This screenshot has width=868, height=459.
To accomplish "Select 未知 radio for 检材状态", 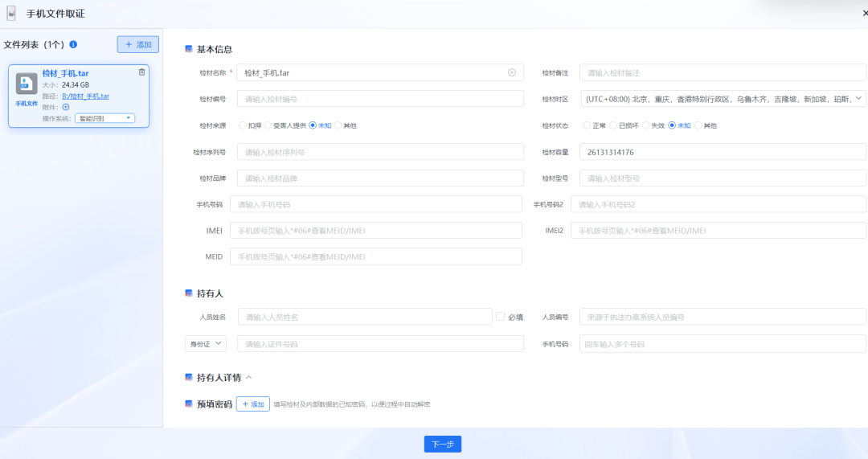I will [672, 125].
